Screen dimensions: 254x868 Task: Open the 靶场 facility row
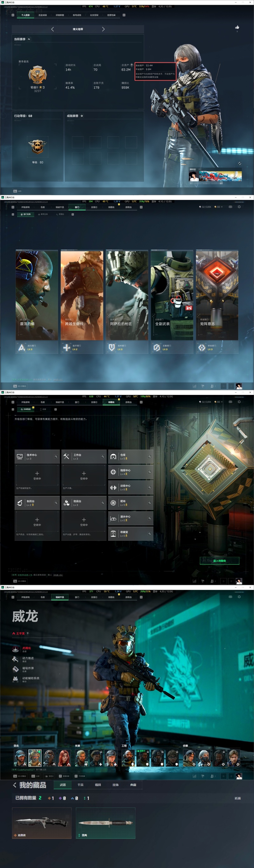[131, 503]
